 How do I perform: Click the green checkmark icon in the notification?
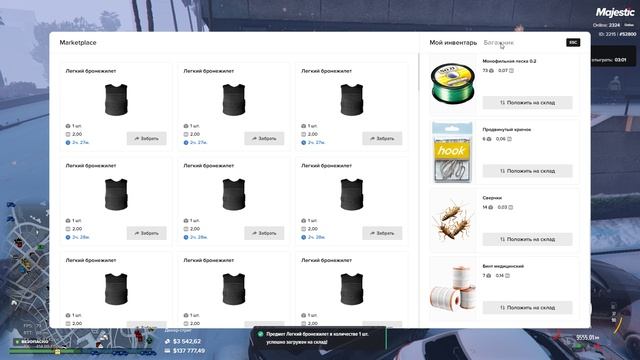pyautogui.click(x=260, y=334)
